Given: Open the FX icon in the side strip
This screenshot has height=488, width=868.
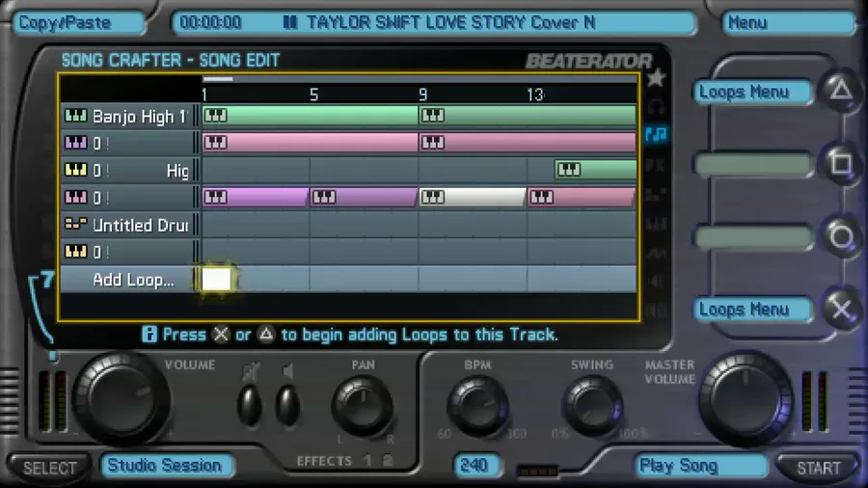Looking at the screenshot, I should coord(656,165).
